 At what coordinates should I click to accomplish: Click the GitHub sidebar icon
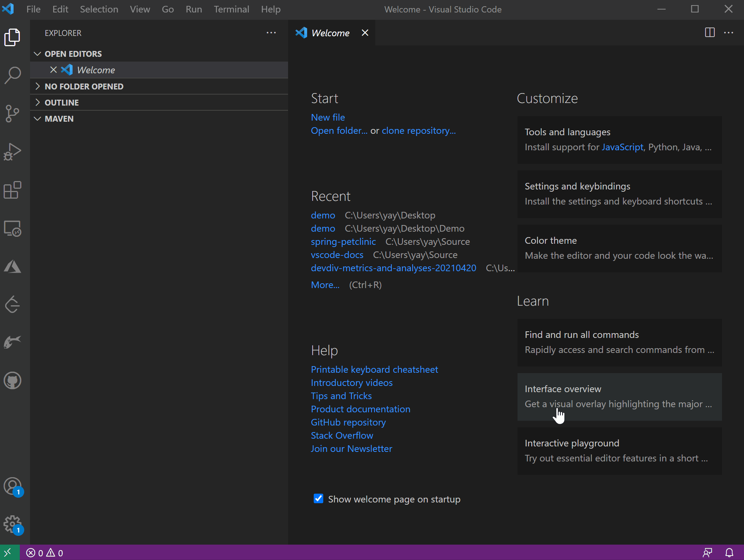tap(13, 380)
